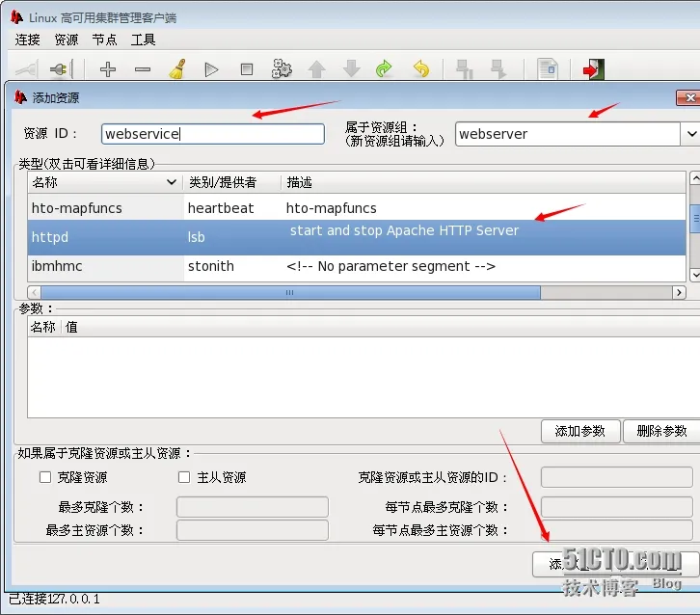Click the 属于资源组 webserver combo box field
This screenshot has width=700, height=615.
(567, 134)
